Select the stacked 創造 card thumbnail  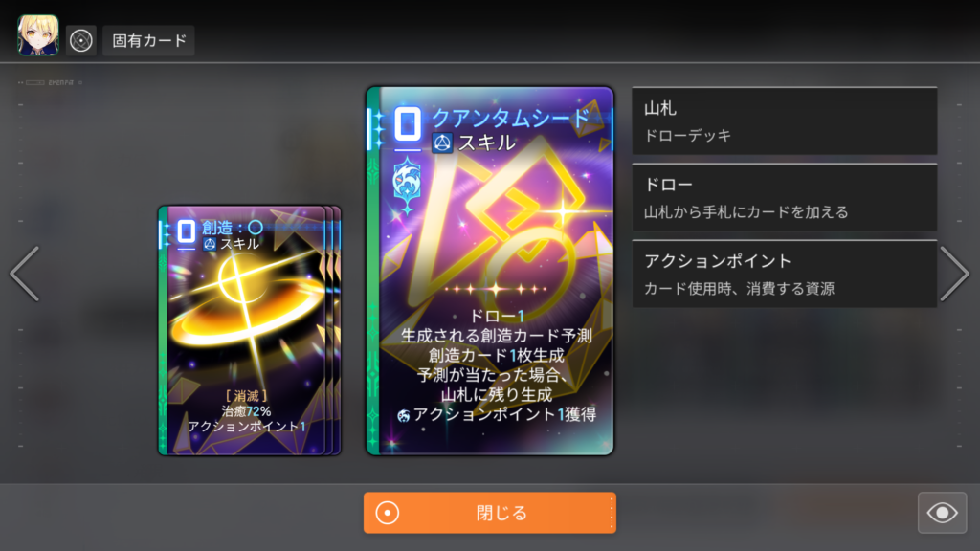(x=249, y=330)
